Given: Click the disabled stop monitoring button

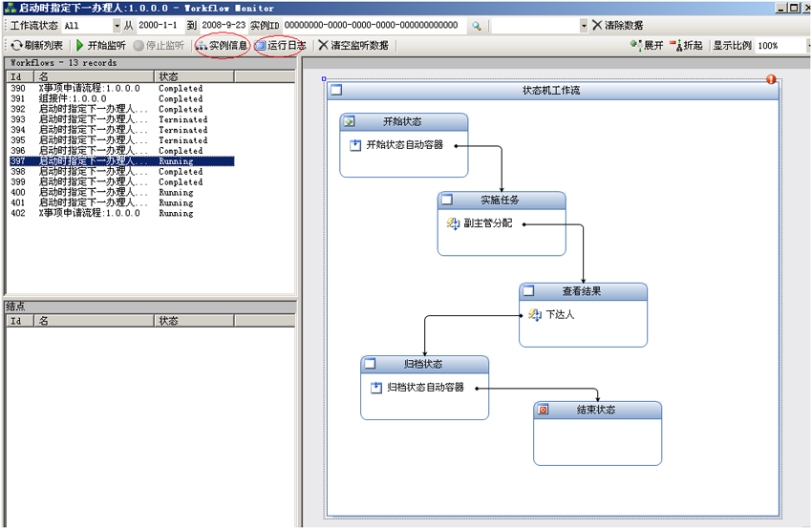Looking at the screenshot, I should click(x=159, y=46).
